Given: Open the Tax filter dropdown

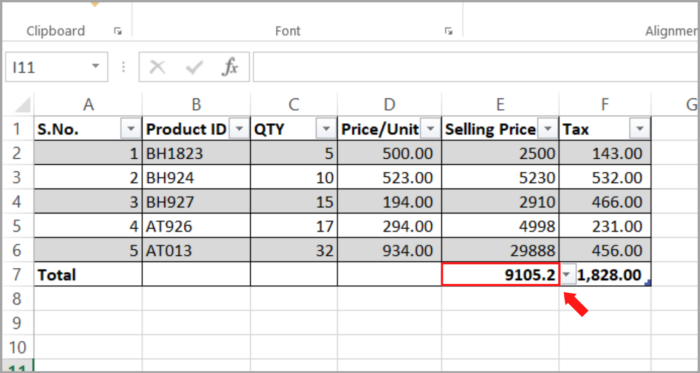Looking at the screenshot, I should [640, 129].
